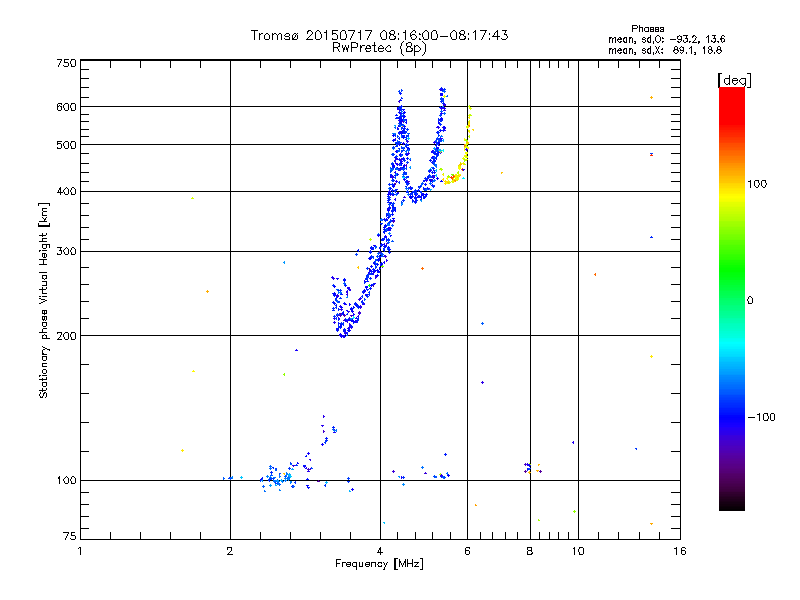Click y-axis tick label '300'
The image size is (800, 600).
pos(66,252)
